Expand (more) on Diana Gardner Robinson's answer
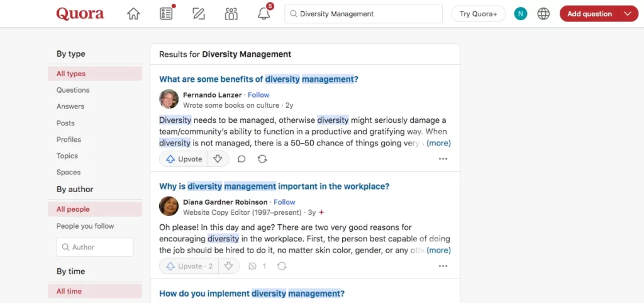The width and height of the screenshot is (644, 303). [438, 250]
